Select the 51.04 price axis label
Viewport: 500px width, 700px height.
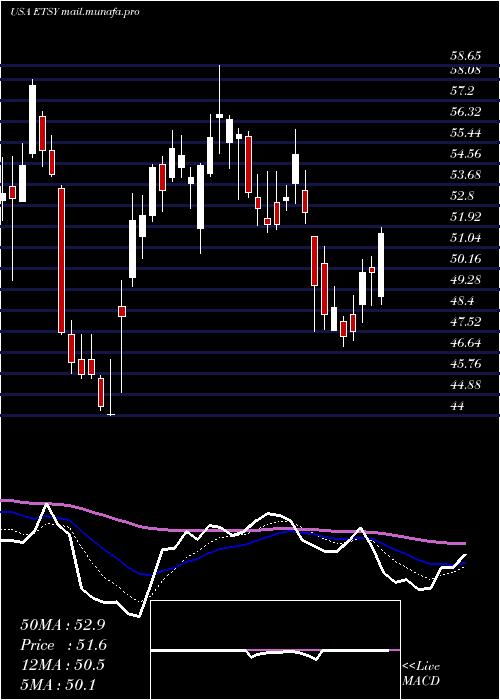pos(466,238)
